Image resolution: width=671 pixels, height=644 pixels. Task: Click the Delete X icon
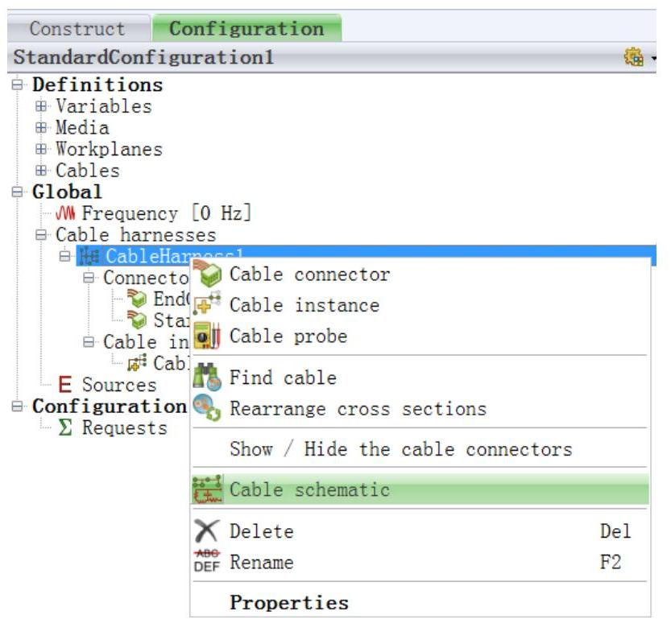[207, 530]
